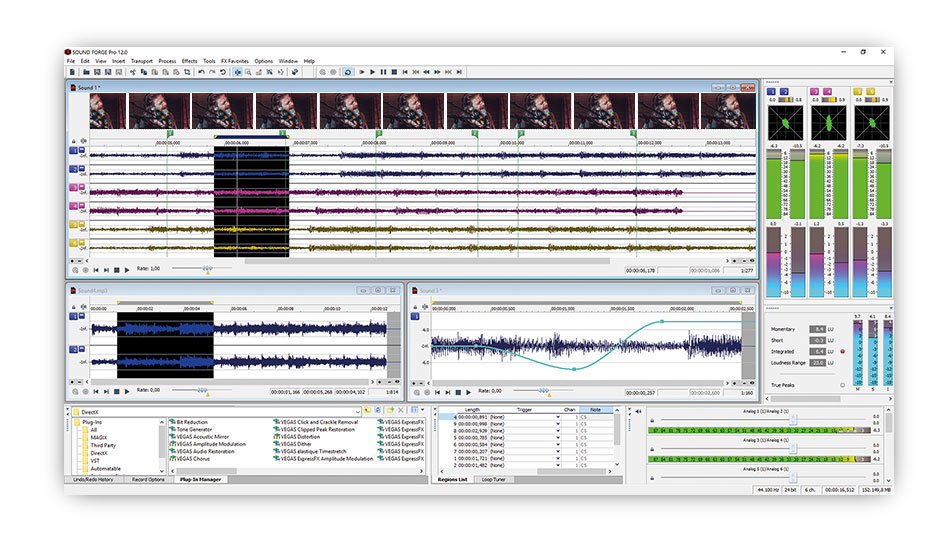Click the Save icon in main toolbar
Viewport: 945px width, 540px height.
click(x=97, y=72)
